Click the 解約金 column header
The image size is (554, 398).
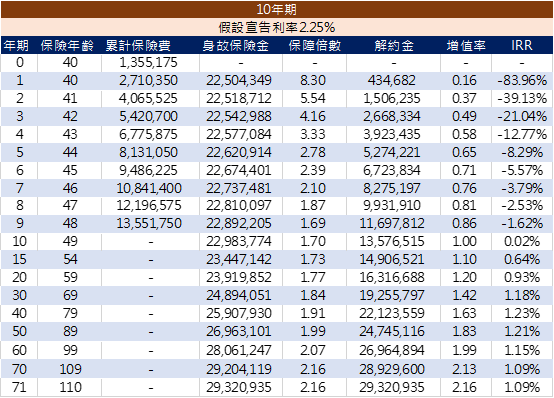coord(394,45)
